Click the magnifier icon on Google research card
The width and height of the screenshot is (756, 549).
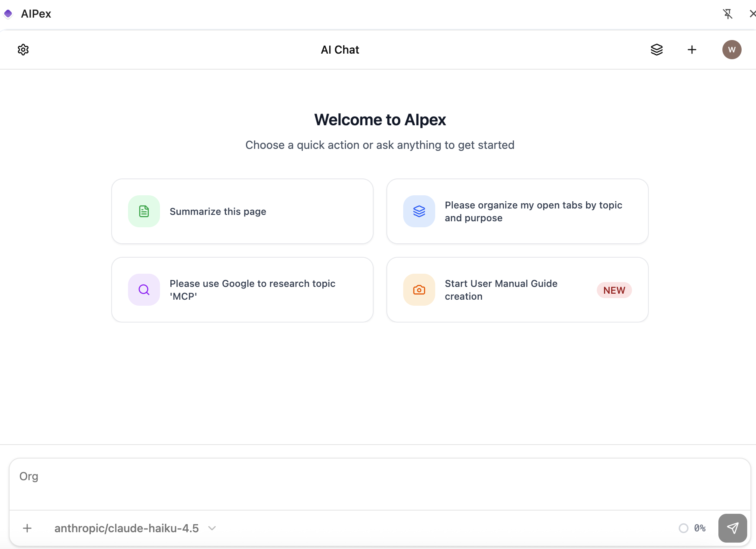pyautogui.click(x=144, y=289)
